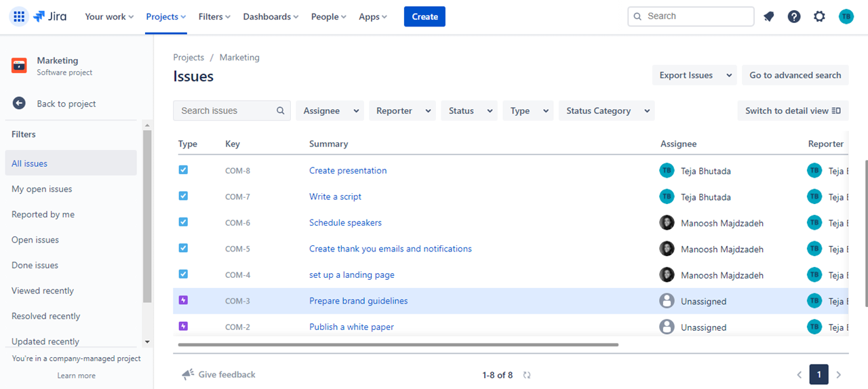Click the task type icon for COM-5
The height and width of the screenshot is (389, 868).
183,248
